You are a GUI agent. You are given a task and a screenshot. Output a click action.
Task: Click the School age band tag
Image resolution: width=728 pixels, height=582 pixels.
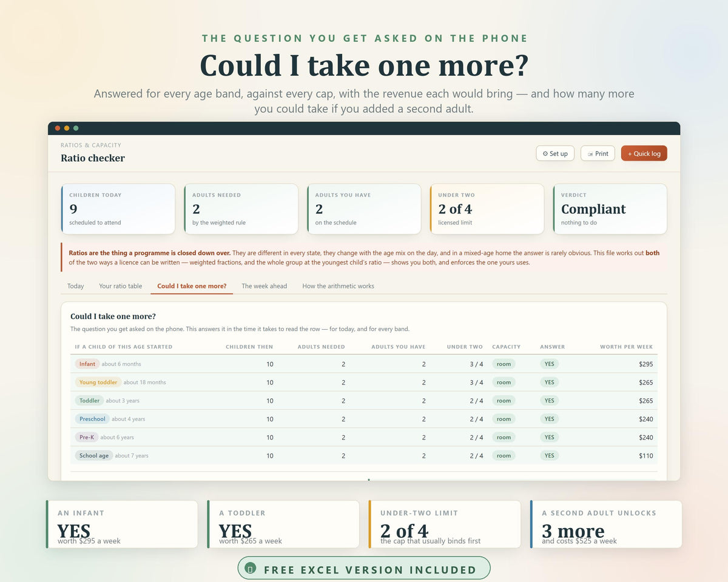point(94,455)
